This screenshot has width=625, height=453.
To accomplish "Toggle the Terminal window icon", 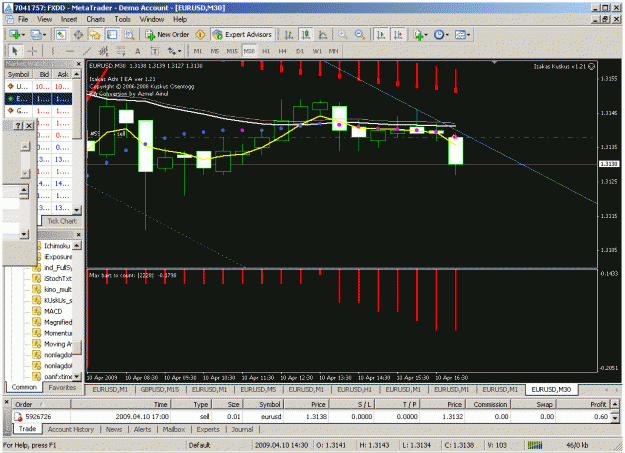I will pos(112,35).
